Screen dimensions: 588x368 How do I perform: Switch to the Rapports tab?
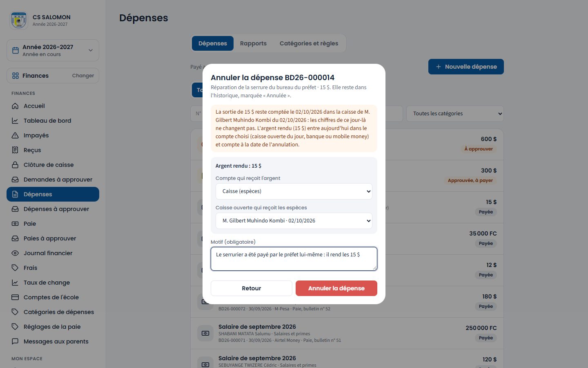(253, 43)
